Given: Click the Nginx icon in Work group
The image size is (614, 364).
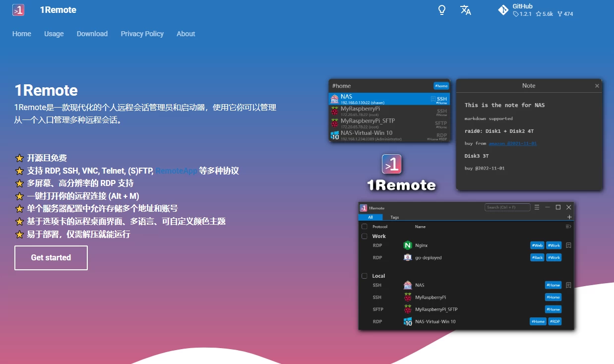Looking at the screenshot, I should pyautogui.click(x=408, y=245).
